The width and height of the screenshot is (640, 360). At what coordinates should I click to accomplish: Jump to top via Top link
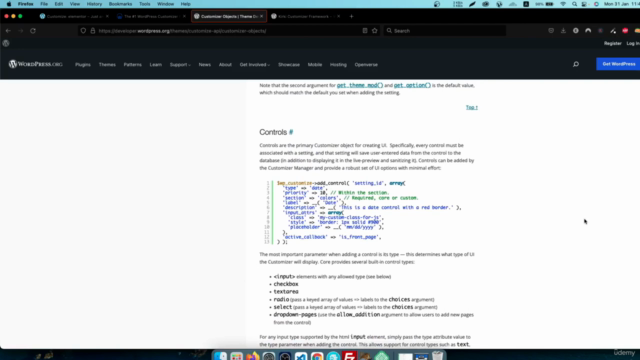coord(472,107)
